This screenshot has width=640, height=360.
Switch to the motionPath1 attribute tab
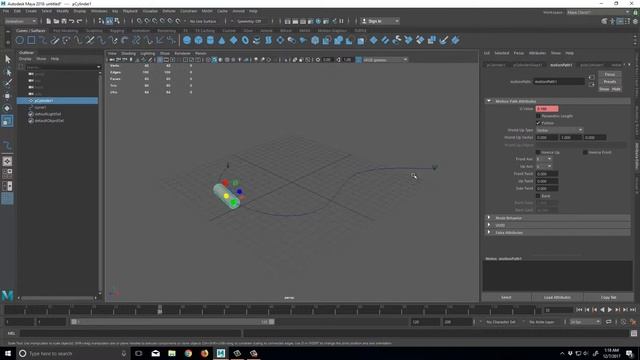coord(561,65)
